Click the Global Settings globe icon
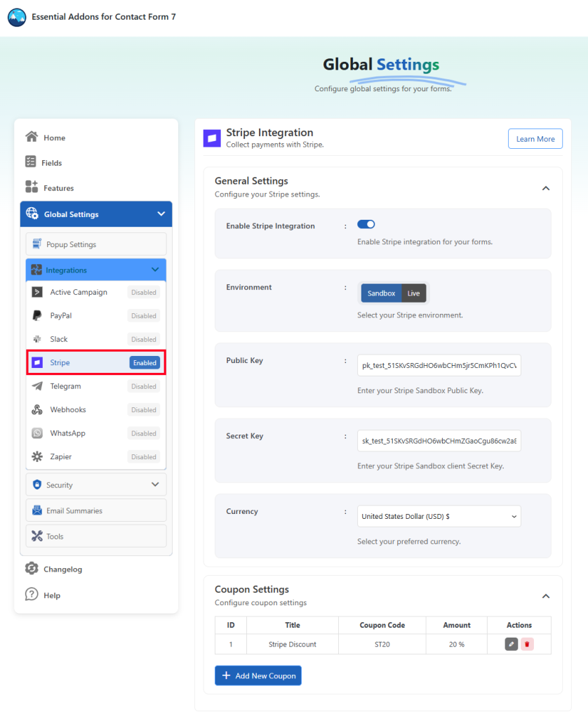The height and width of the screenshot is (719, 588). [32, 213]
